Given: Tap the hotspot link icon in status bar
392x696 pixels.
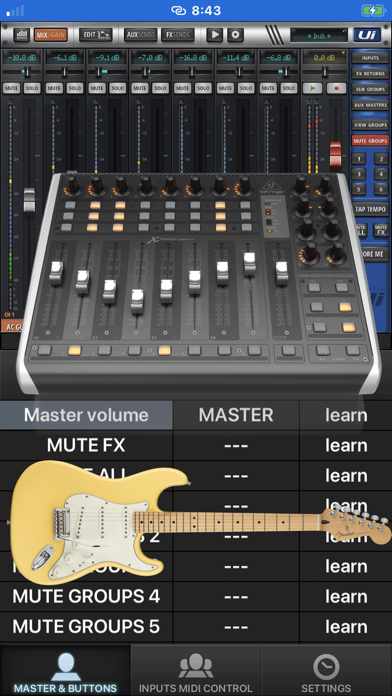Looking at the screenshot, I should [x=178, y=10].
